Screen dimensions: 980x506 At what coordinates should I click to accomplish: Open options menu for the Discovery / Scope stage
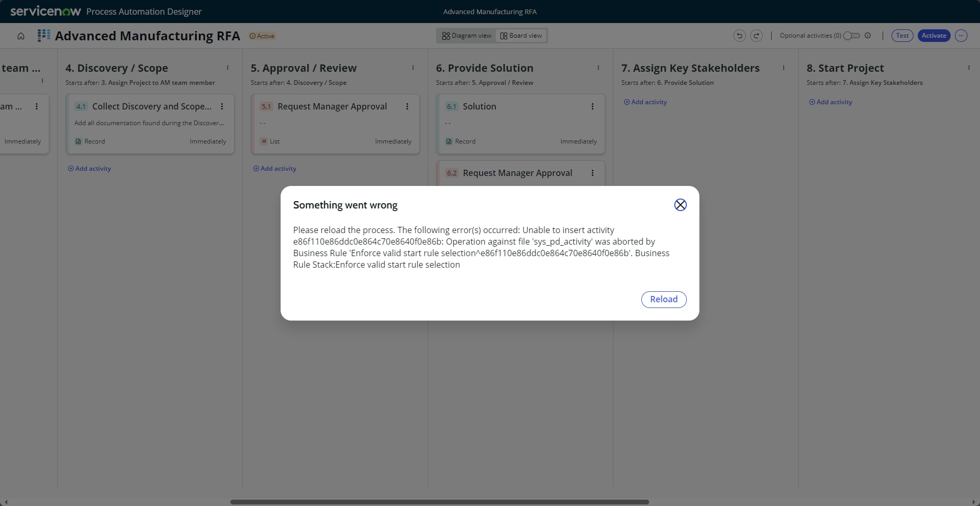228,68
